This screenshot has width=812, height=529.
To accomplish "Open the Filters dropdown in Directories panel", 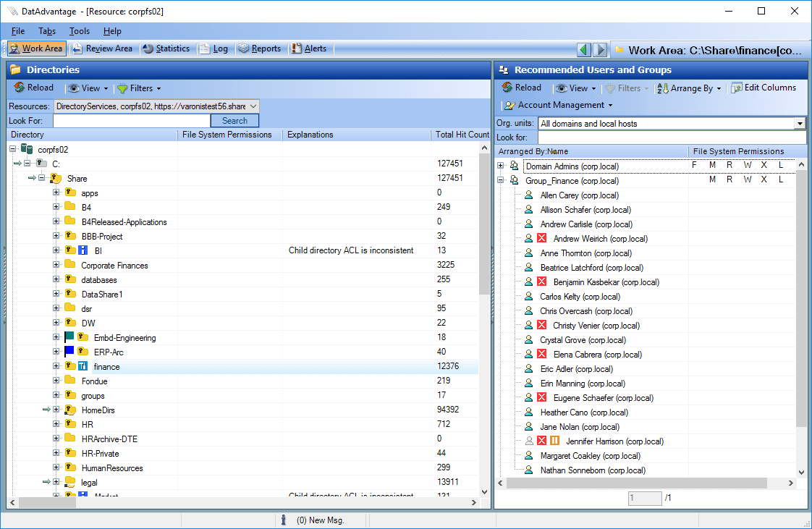I will point(139,88).
